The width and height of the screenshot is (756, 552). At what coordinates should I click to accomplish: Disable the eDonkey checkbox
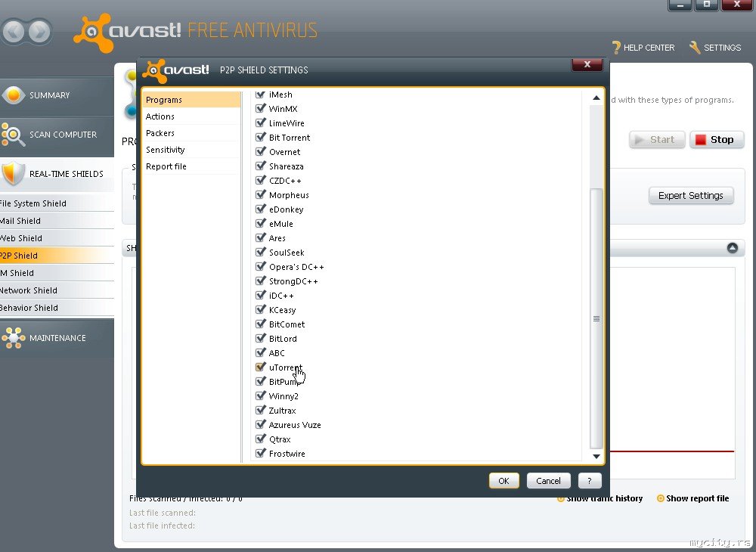(261, 209)
